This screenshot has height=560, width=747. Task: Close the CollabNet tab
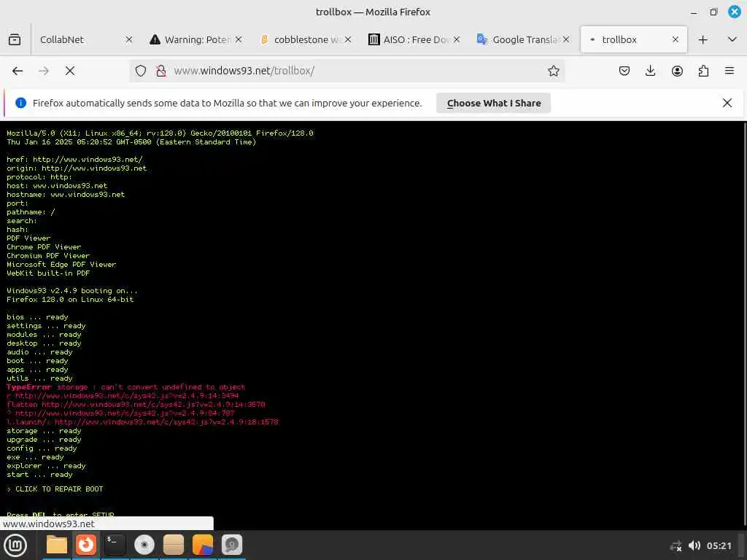point(128,39)
